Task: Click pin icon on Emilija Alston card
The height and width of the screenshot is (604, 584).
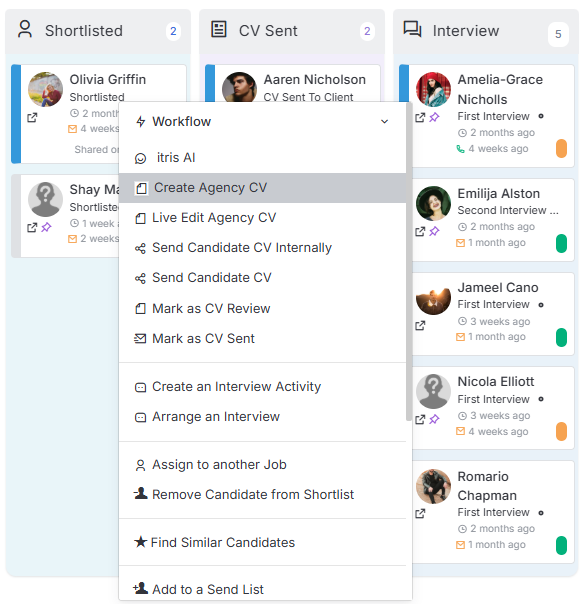Action: pyautogui.click(x=434, y=231)
